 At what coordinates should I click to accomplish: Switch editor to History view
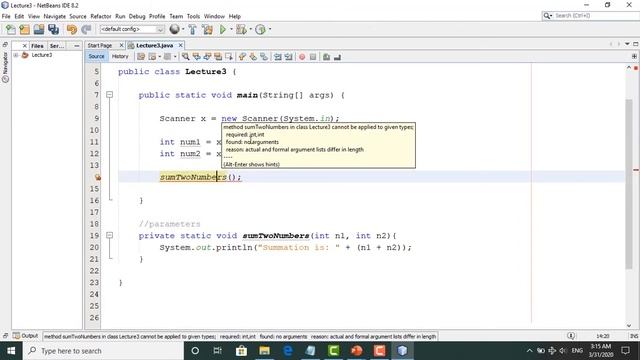[120, 56]
